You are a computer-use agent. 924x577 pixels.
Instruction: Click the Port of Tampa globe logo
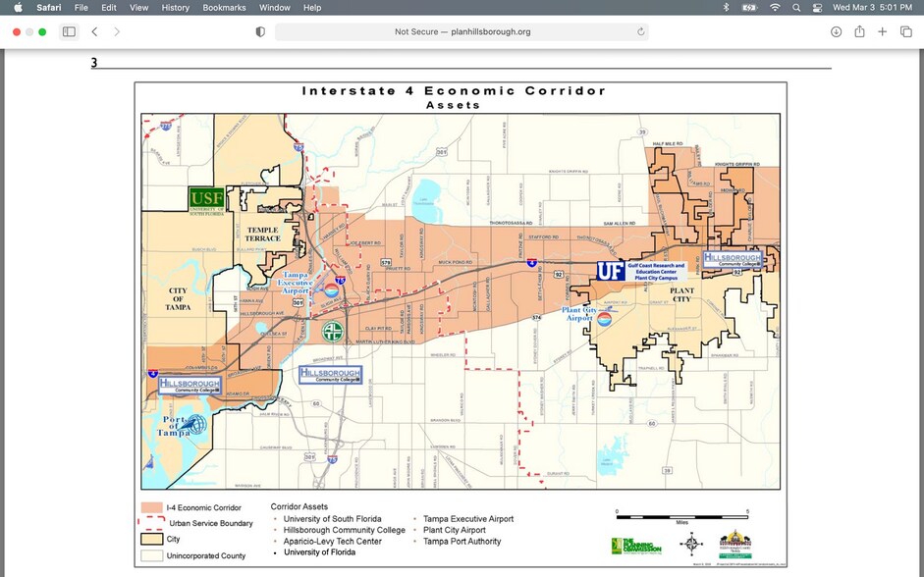click(195, 425)
